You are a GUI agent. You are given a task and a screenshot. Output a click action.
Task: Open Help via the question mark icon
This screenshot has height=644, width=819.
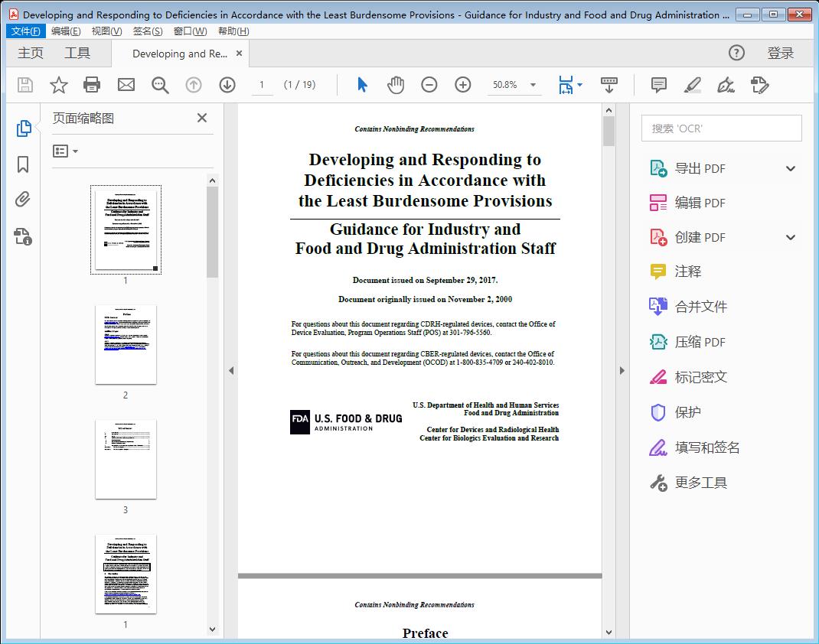[x=736, y=53]
